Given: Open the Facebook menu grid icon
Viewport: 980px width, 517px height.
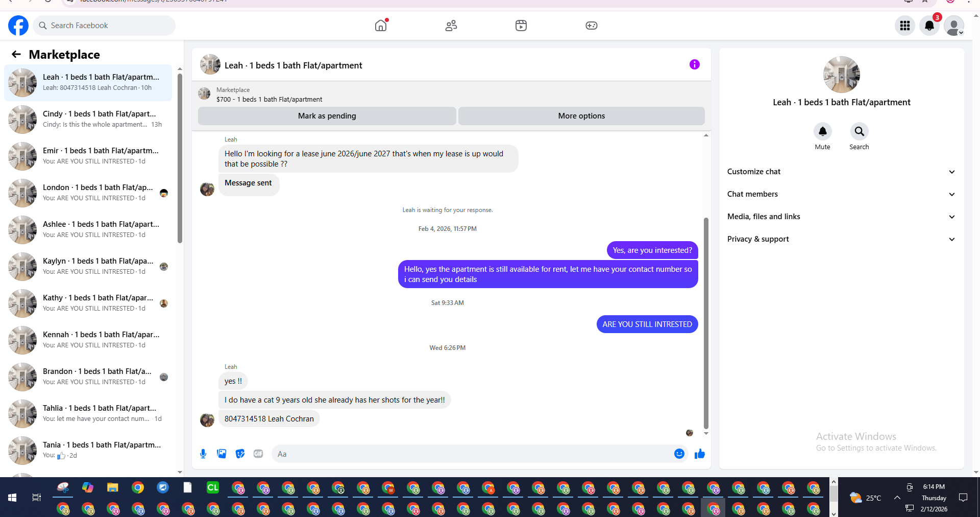Looking at the screenshot, I should coord(905,26).
